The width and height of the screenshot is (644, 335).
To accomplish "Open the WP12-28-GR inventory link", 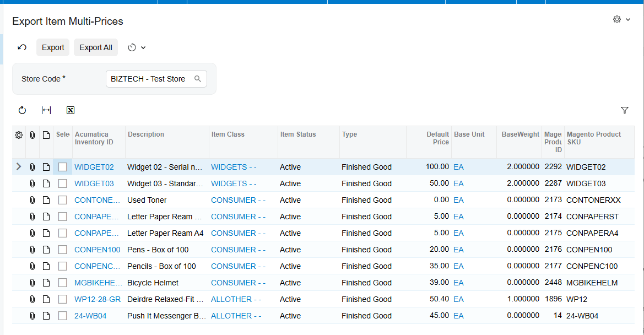I will click(98, 299).
